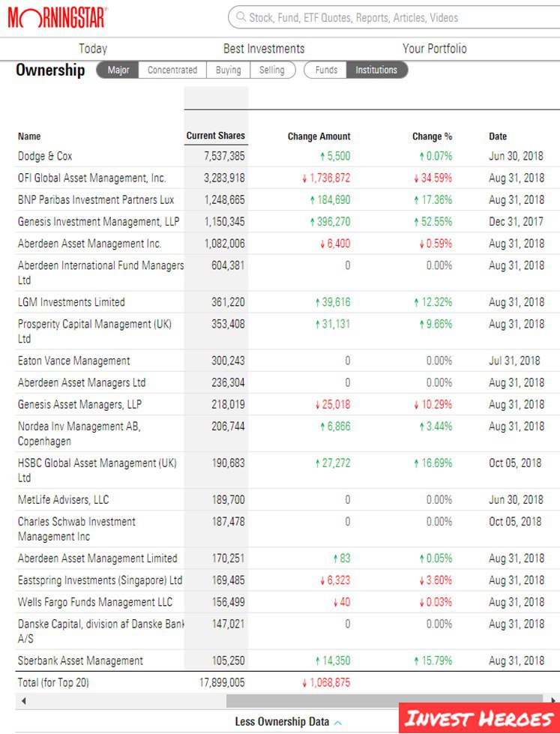
Task: Open Dodge & Cox institution link
Action: [x=45, y=156]
